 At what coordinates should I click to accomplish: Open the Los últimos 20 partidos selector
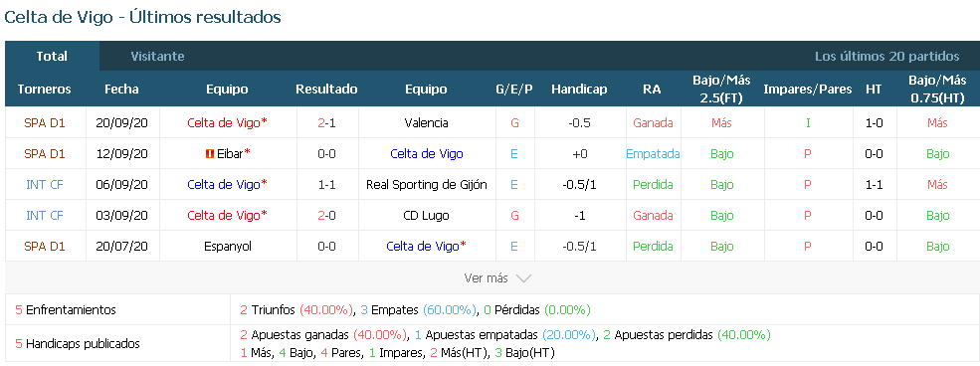pyautogui.click(x=886, y=57)
